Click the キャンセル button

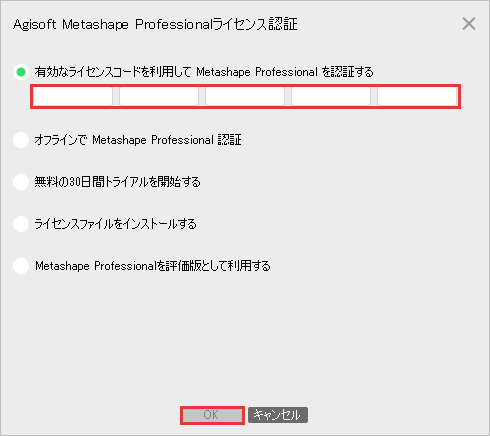(x=278, y=415)
